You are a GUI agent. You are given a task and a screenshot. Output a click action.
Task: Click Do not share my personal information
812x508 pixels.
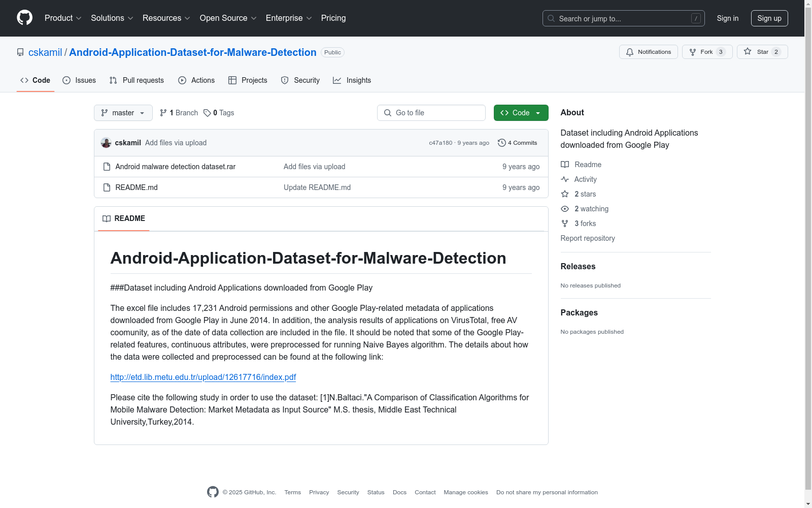point(547,492)
